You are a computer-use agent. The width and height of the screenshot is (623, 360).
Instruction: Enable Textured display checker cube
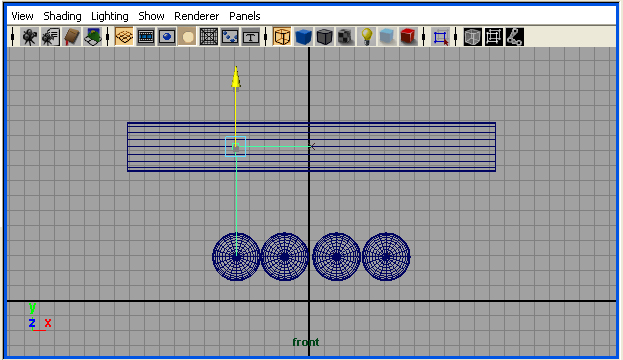[345, 37]
